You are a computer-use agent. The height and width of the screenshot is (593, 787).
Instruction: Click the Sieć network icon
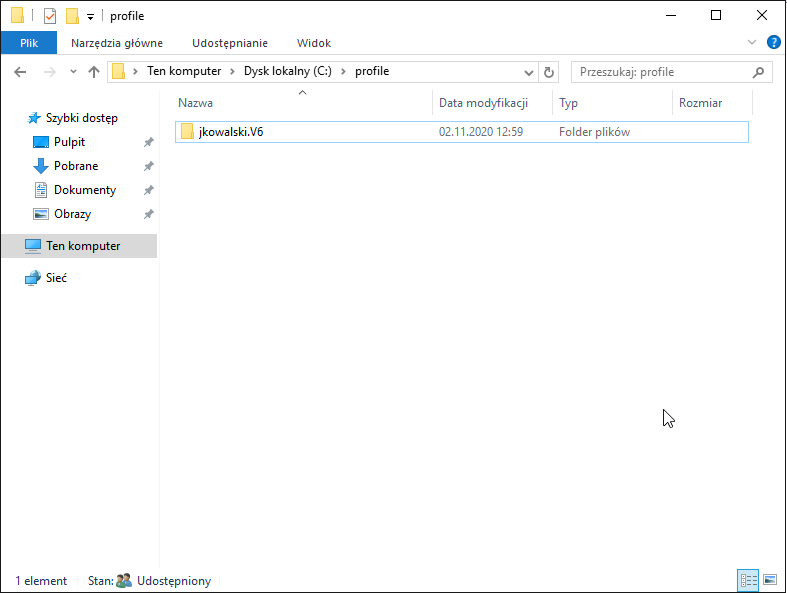pos(33,278)
